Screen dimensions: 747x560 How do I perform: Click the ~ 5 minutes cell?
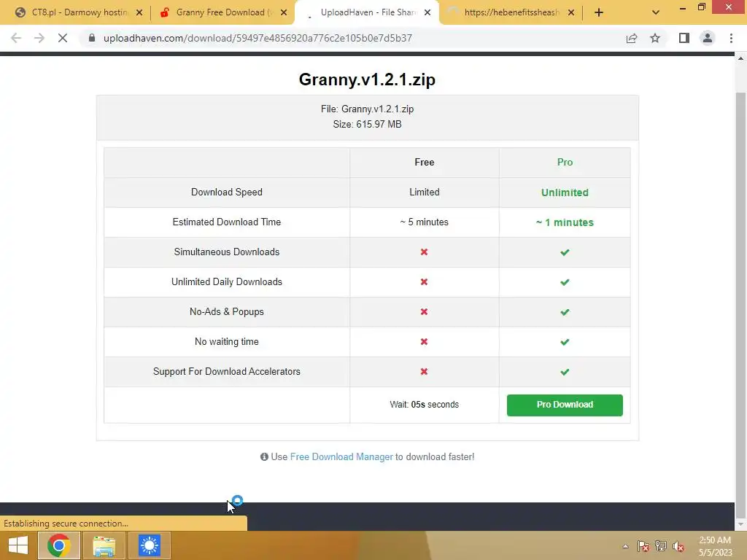click(x=424, y=222)
